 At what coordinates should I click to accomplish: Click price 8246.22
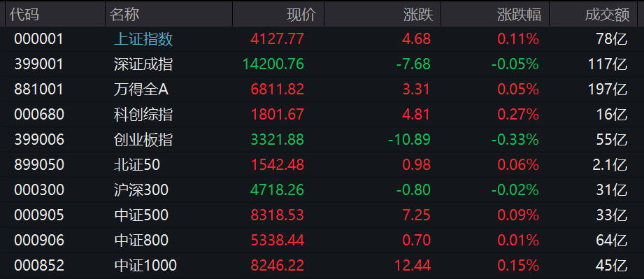277,265
